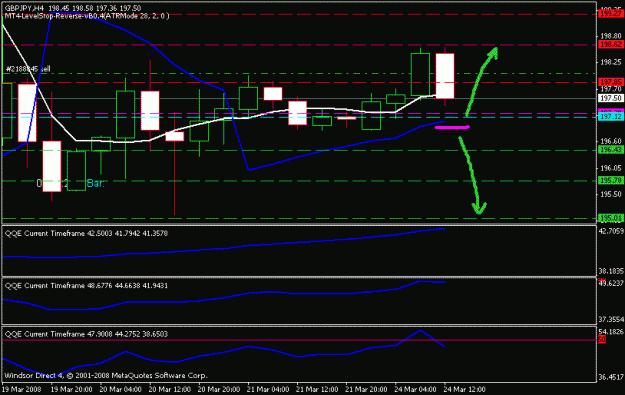Click the 198.25 price axis value
The width and height of the screenshot is (625, 395).
pyautogui.click(x=611, y=62)
